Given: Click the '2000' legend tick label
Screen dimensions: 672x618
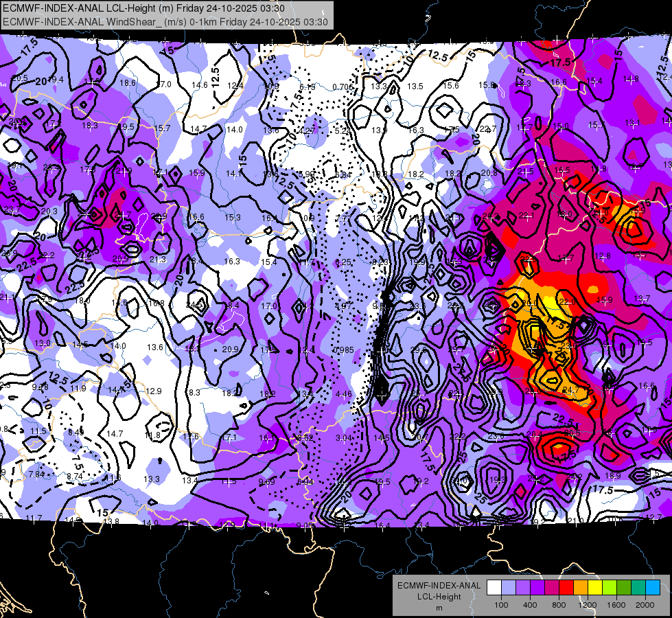Looking at the screenshot, I should click(x=645, y=605).
